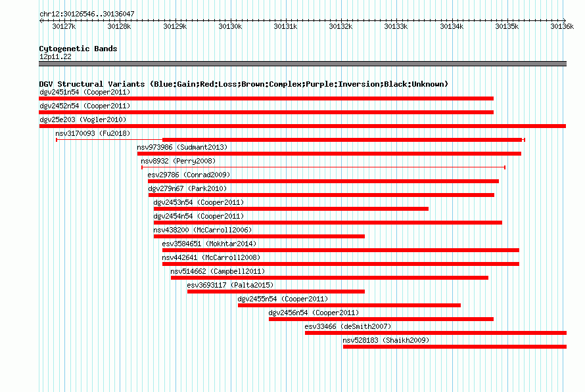The width and height of the screenshot is (585, 392).
Task: Select the dgv2452n54 (Cooper2011) variant label
Action: click(x=85, y=106)
